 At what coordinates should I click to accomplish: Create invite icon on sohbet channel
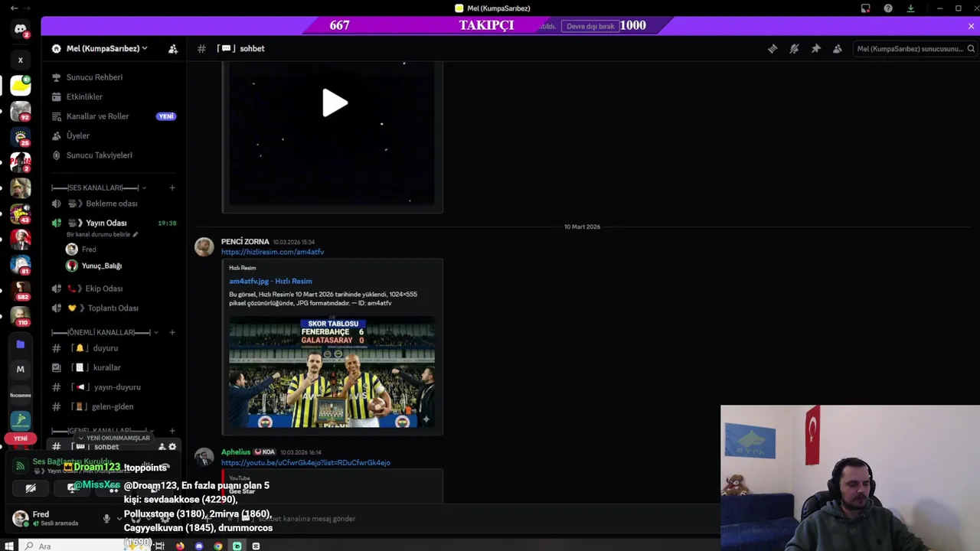click(x=162, y=447)
